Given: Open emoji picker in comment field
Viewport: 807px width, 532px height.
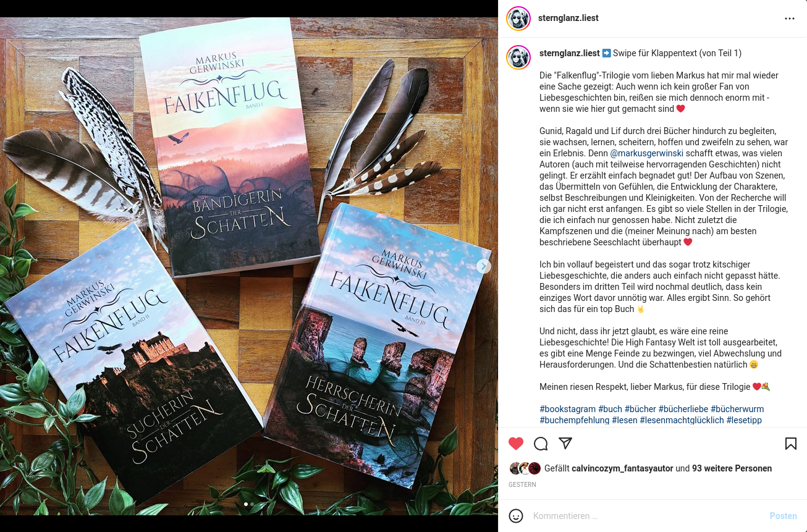Looking at the screenshot, I should [516, 516].
